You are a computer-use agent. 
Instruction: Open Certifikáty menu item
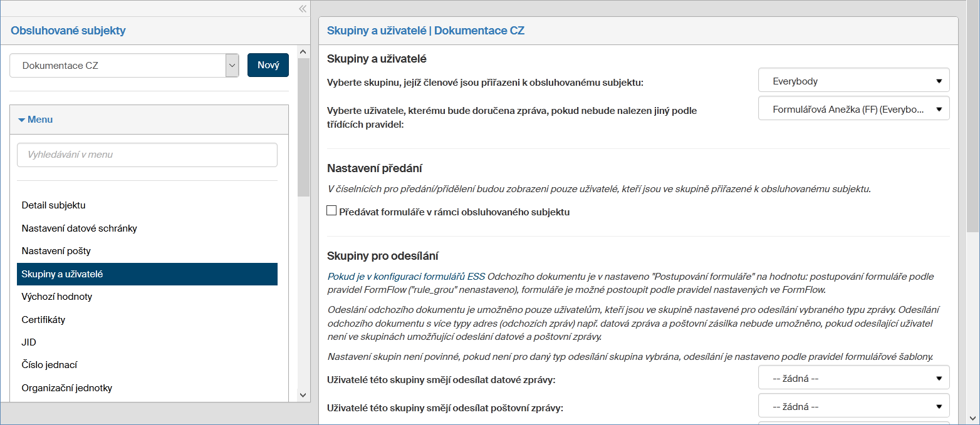(43, 320)
